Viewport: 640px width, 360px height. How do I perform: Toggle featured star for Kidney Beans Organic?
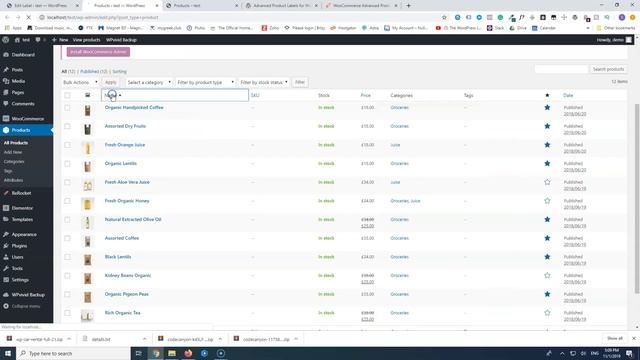[547, 276]
